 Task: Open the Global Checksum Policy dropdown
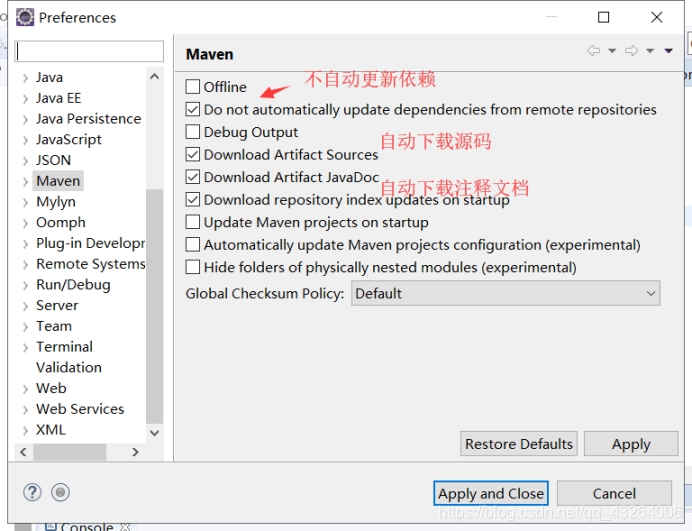[505, 293]
